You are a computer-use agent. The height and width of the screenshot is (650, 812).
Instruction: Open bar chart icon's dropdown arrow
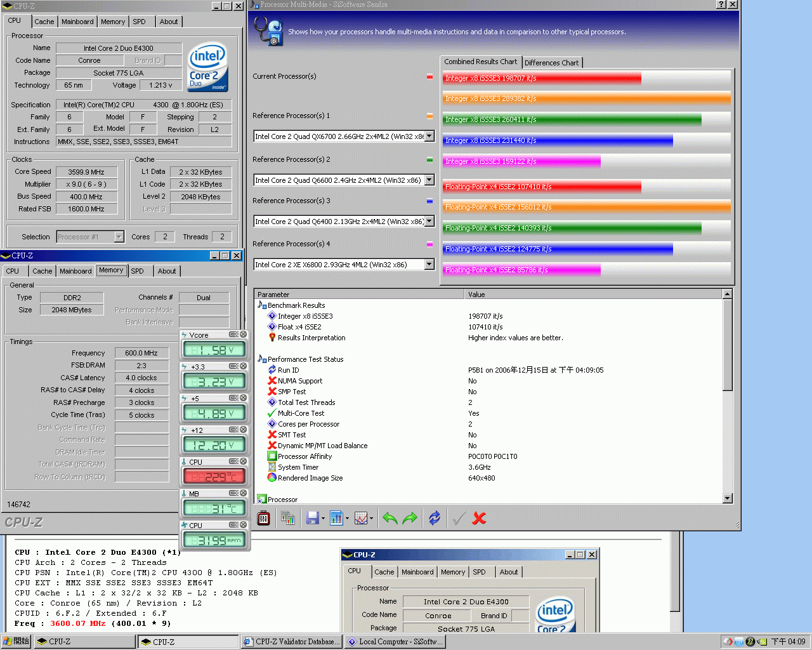point(347,519)
